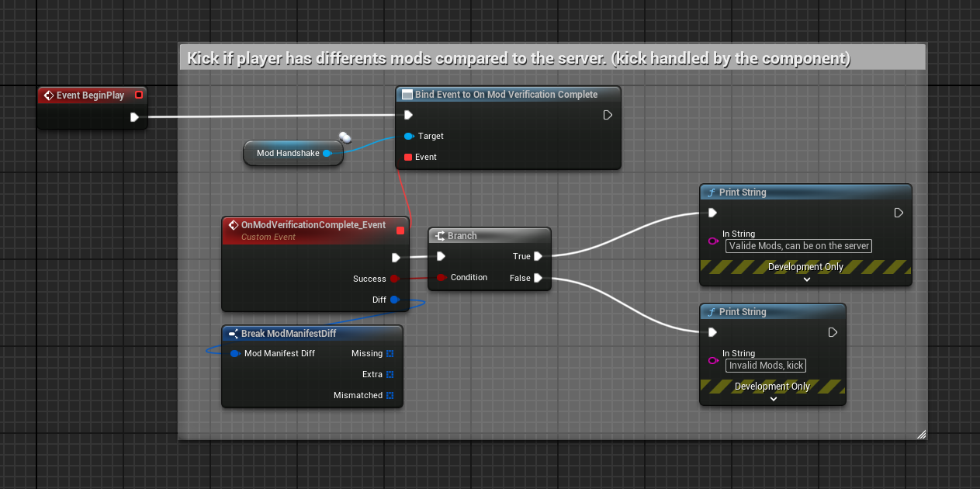This screenshot has height=489, width=980.
Task: Expand the lower Print String advanced options
Action: tap(773, 399)
